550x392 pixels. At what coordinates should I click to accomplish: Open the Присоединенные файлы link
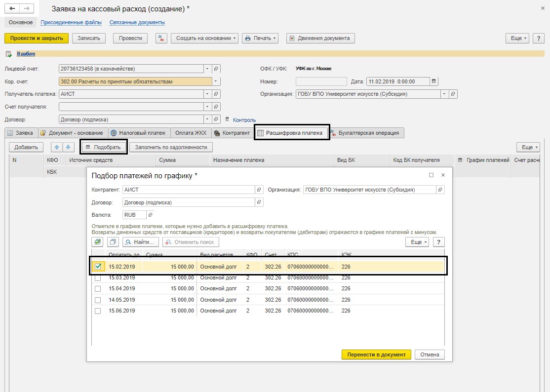pyautogui.click(x=71, y=22)
